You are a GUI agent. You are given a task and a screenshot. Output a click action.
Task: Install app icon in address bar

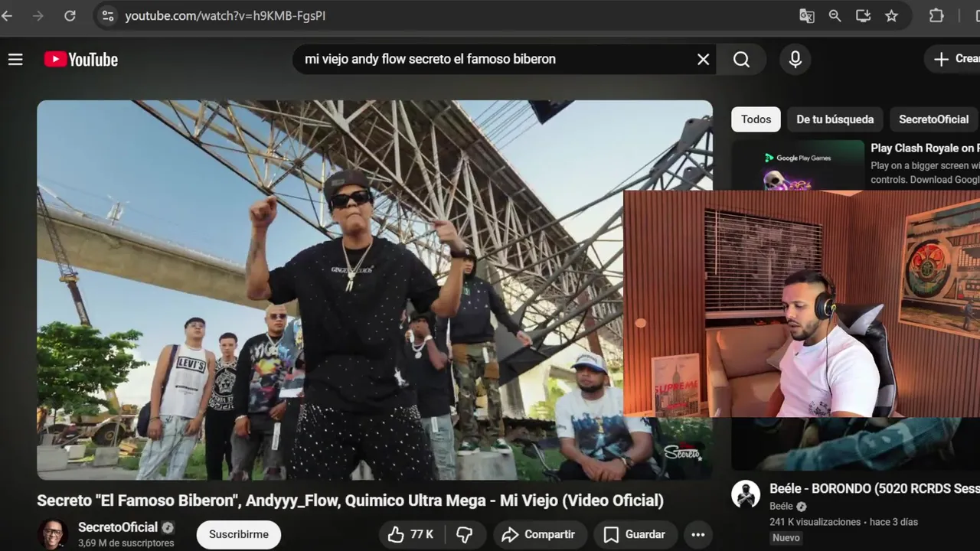[x=863, y=15]
